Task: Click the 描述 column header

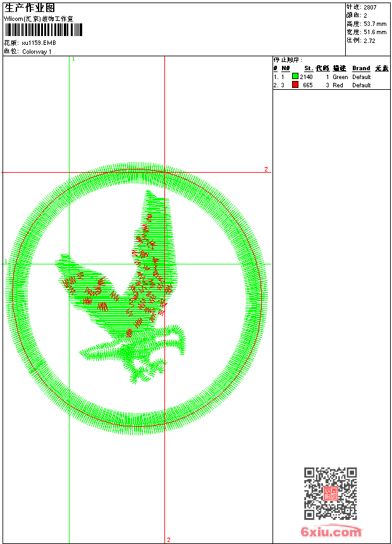Action: [x=340, y=68]
